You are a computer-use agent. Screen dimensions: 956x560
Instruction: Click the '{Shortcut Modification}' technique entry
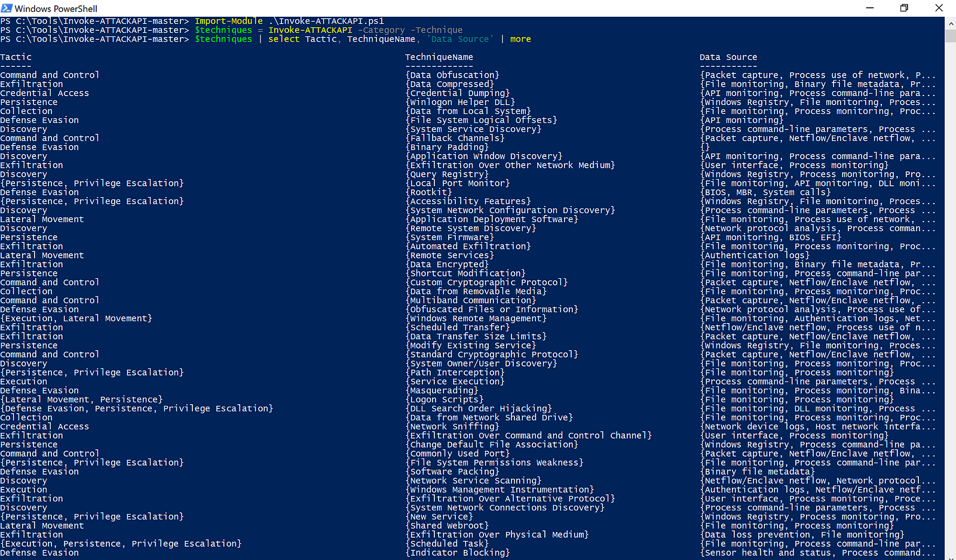coord(465,273)
